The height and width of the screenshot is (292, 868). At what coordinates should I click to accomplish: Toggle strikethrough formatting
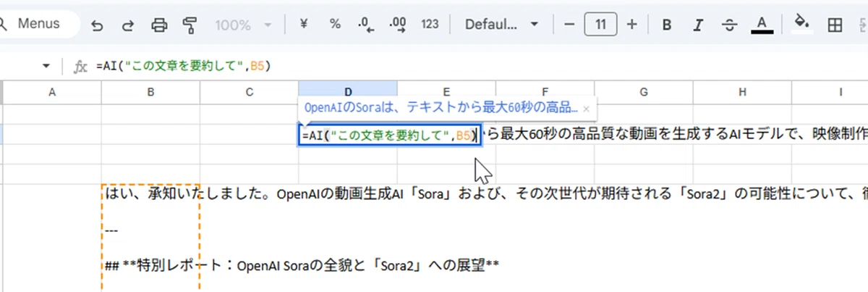[729, 25]
